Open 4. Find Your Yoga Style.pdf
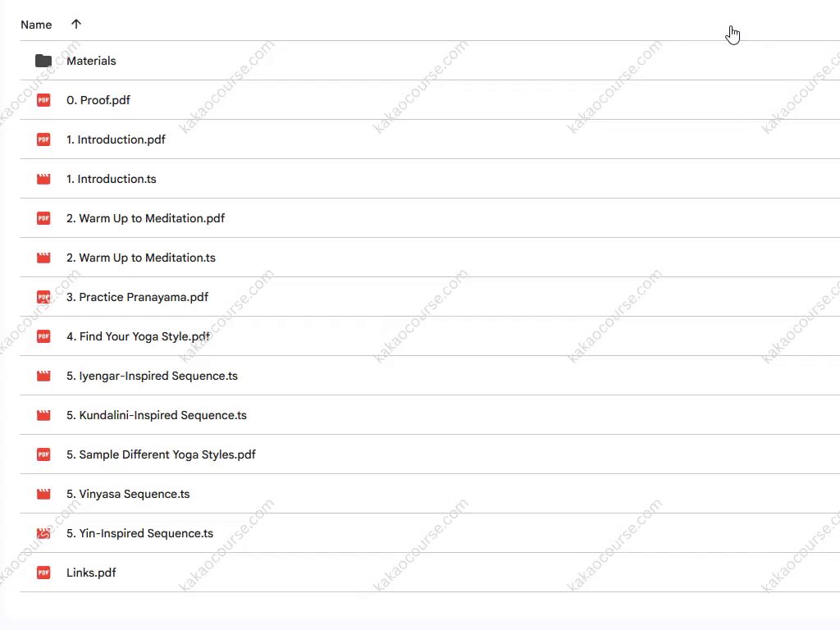 [x=138, y=336]
